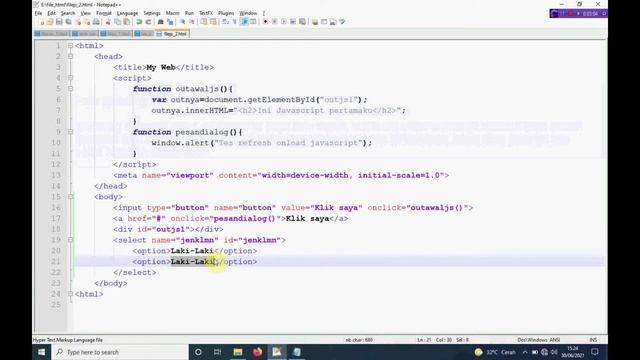
Task: Run macro multiple times icon
Action: coord(293,22)
